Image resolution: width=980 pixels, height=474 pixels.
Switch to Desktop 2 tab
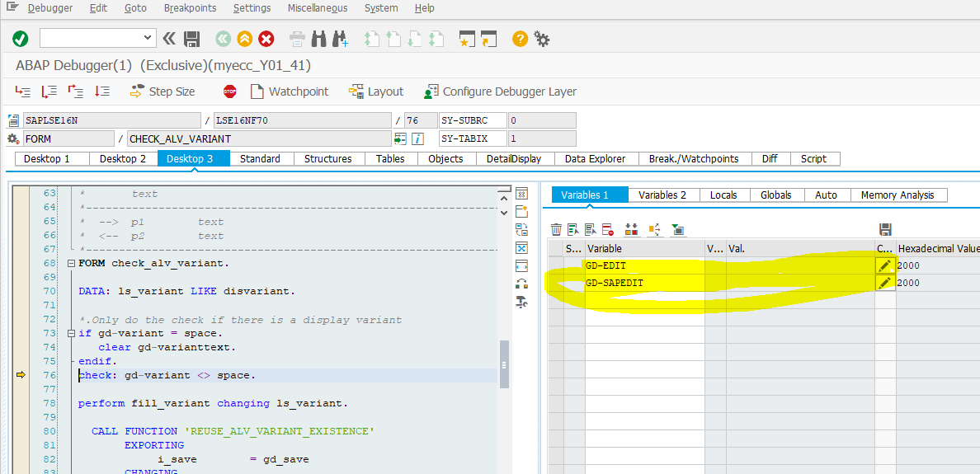pyautogui.click(x=124, y=158)
